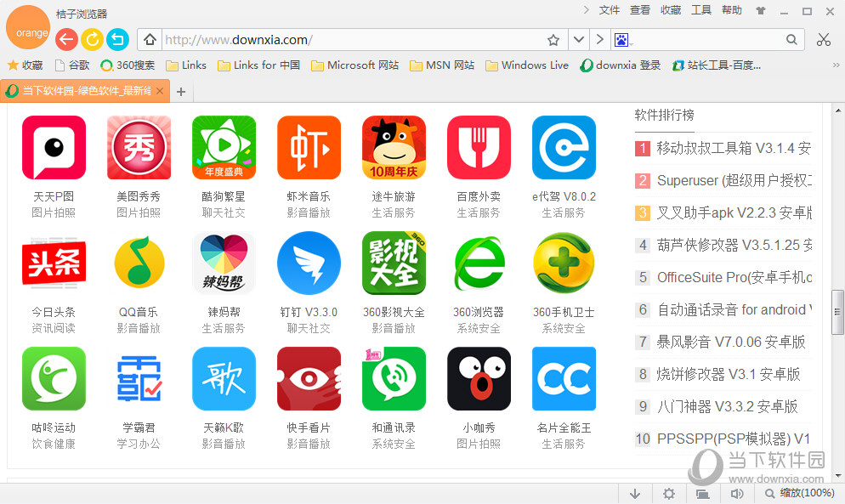Click the search magnifier icon
This screenshot has height=504, width=845.
(x=791, y=39)
